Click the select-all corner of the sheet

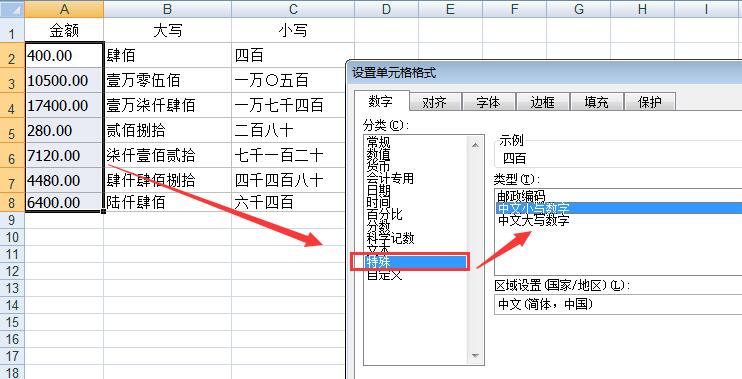12,9
